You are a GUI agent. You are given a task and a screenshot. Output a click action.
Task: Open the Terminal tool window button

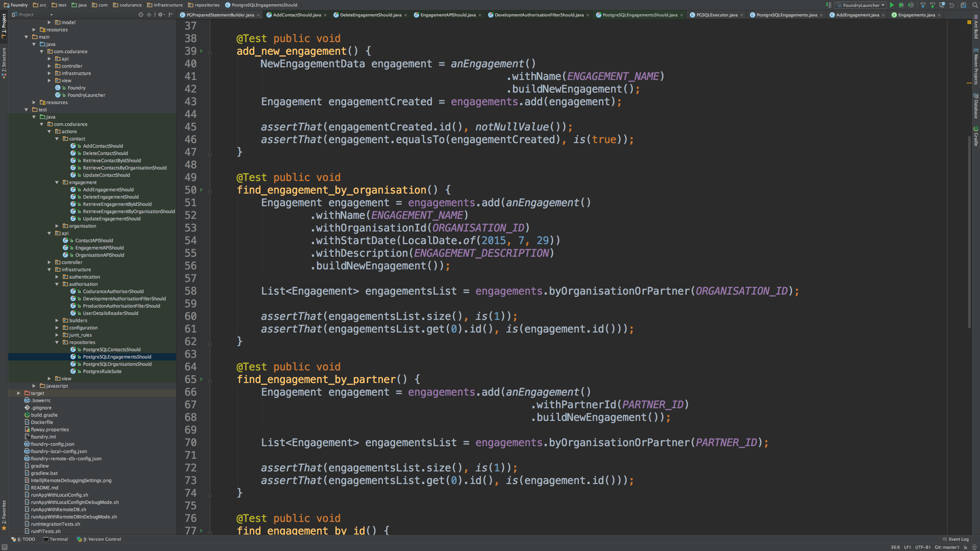tap(56, 539)
